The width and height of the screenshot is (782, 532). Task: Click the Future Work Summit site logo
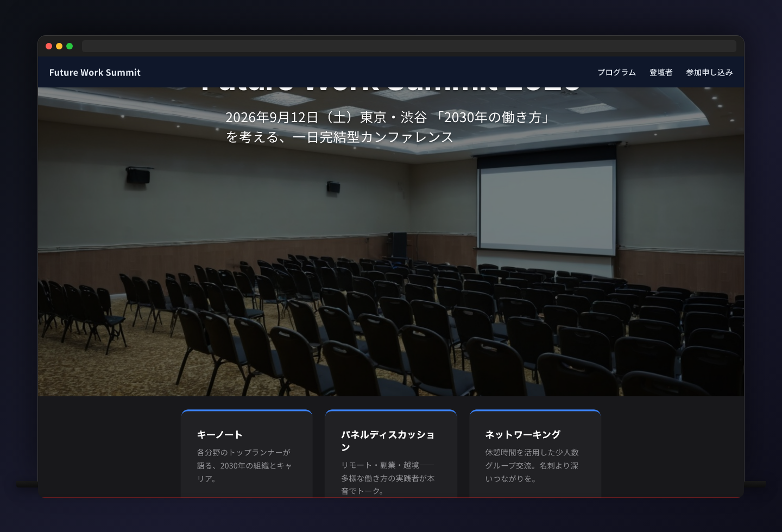[94, 73]
